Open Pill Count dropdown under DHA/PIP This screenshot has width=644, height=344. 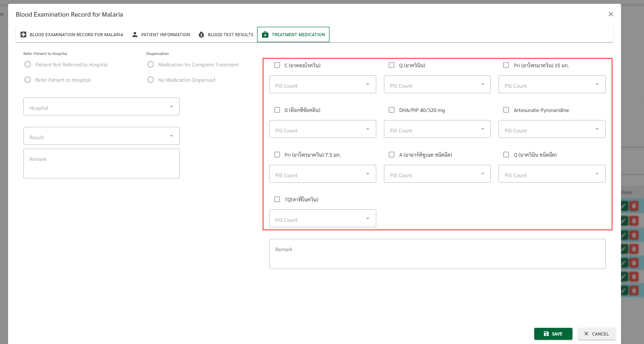(437, 129)
